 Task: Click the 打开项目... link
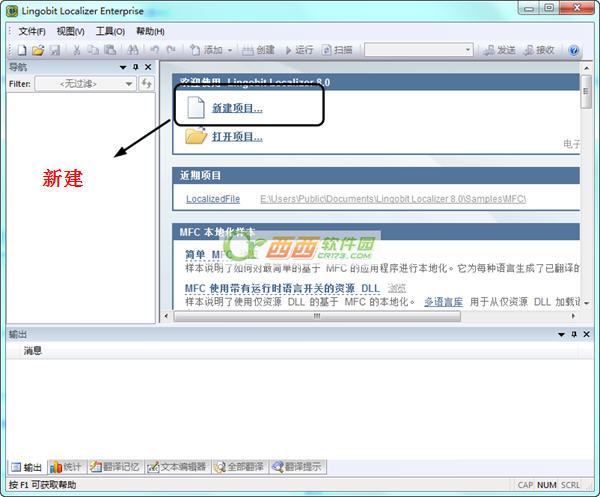pos(237,137)
